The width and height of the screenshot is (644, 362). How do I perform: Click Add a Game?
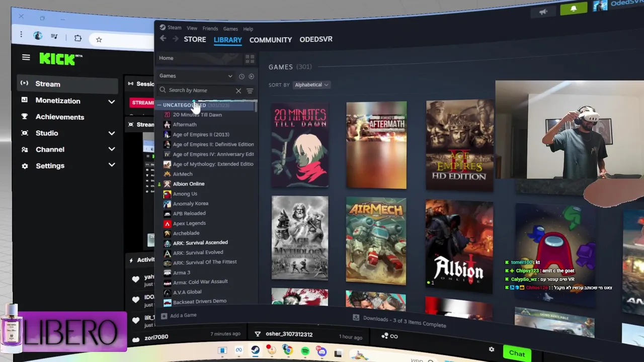pyautogui.click(x=183, y=315)
